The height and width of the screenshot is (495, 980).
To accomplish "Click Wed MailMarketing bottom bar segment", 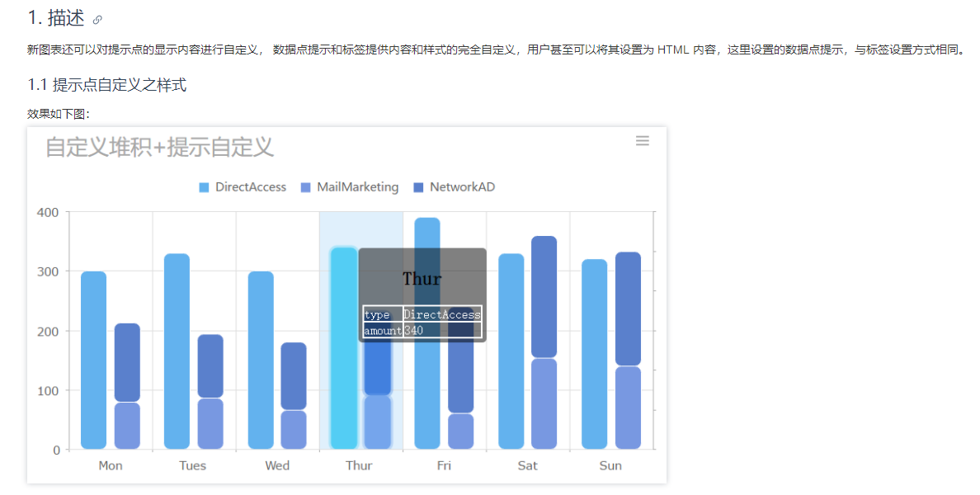I will point(294,429).
